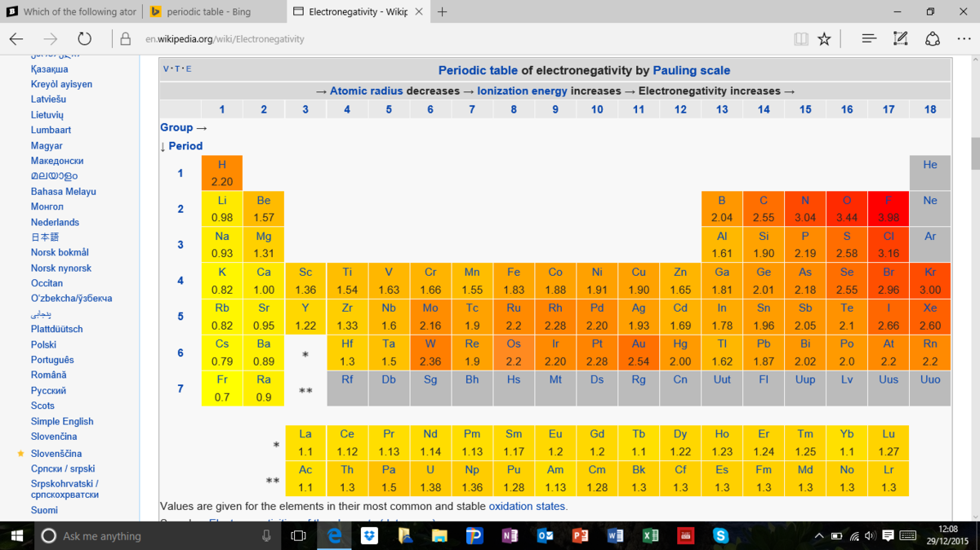Screen dimensions: 980x550
Task: Make a Web Note with the pen icon
Action: coord(901,39)
